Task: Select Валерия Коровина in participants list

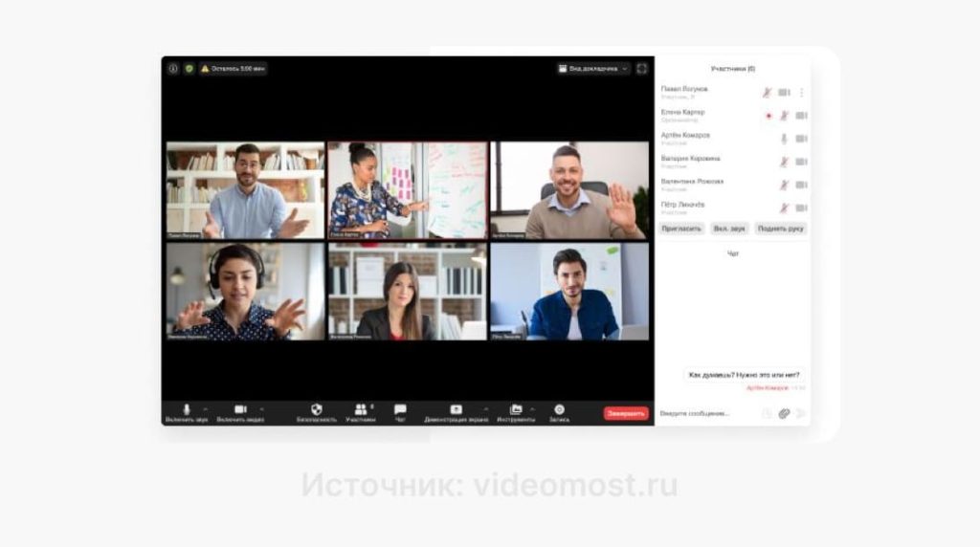Action: pos(732,162)
